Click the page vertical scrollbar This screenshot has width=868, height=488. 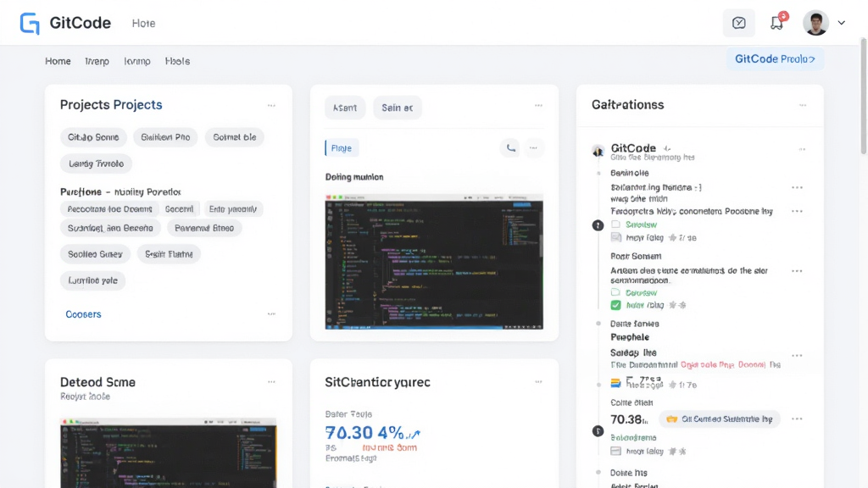point(864,97)
